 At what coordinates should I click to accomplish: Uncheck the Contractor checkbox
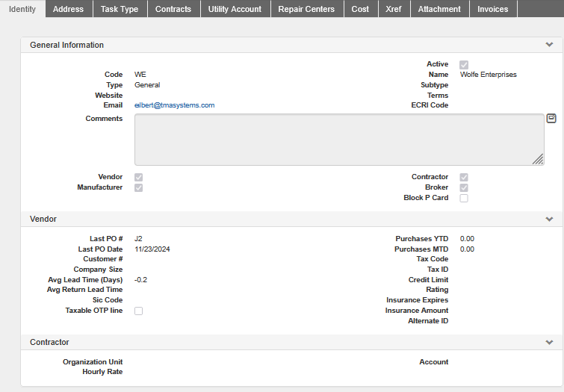(464, 178)
